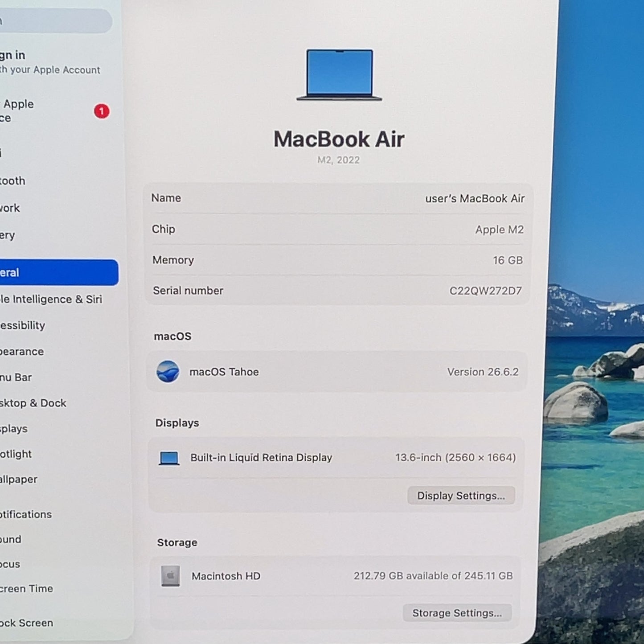Select Network in the sidebar
The height and width of the screenshot is (644, 644).
(x=10, y=208)
